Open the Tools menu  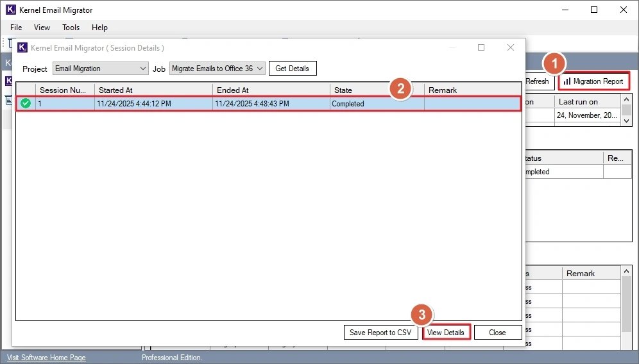71,28
